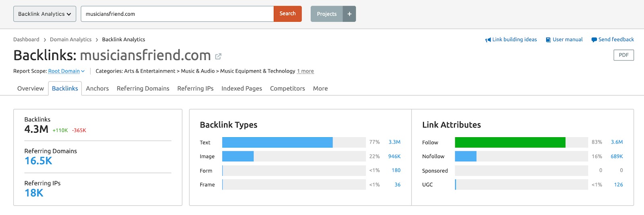Open the 180 Form backlinks count

396,170
